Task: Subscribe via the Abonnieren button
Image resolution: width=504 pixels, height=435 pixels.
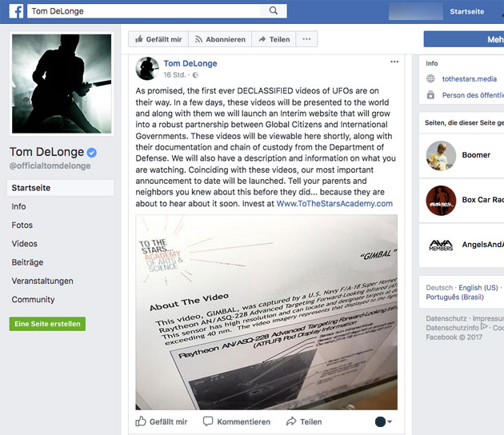Action: point(220,39)
